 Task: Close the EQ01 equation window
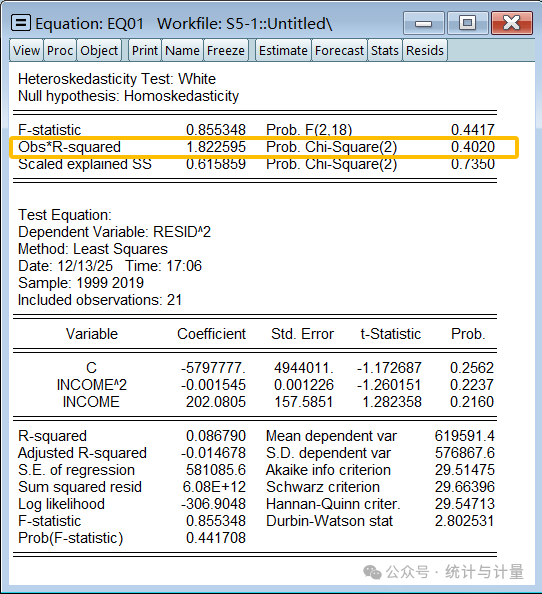click(512, 23)
